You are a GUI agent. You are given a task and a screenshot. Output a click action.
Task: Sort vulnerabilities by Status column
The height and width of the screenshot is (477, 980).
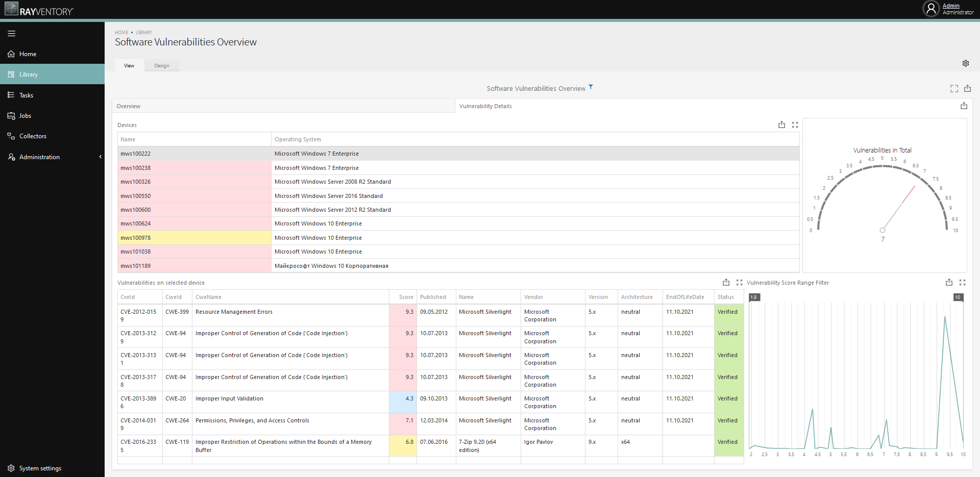pyautogui.click(x=729, y=297)
